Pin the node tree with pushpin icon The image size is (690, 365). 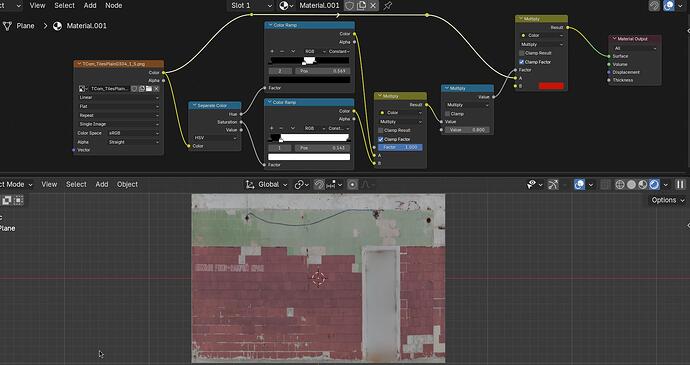coord(387,6)
